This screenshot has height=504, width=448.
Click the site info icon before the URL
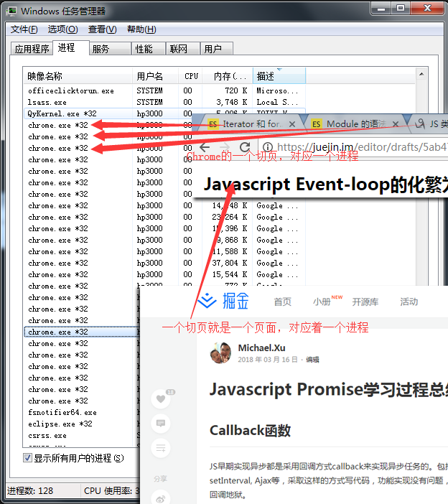point(268,147)
